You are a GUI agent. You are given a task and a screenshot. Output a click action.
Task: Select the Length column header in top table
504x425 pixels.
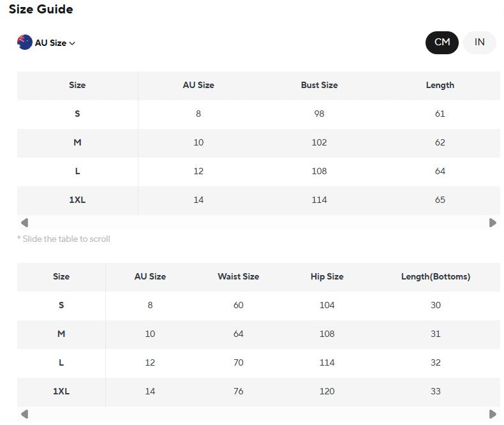coord(440,86)
